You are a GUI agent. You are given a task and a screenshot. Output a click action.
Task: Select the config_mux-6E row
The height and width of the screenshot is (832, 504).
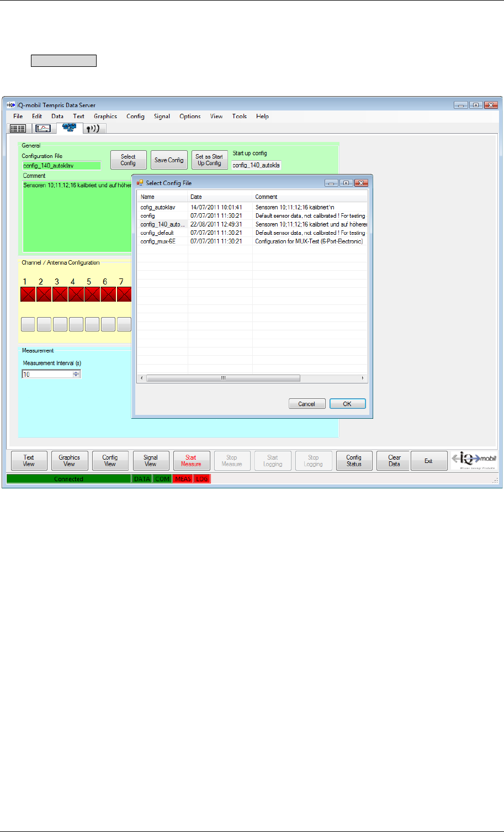click(252, 241)
